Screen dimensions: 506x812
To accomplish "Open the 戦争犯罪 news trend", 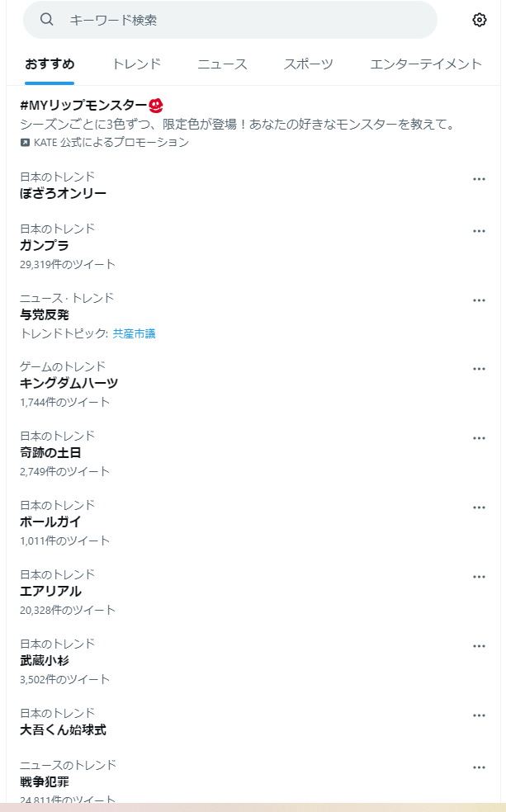I will [x=45, y=781].
